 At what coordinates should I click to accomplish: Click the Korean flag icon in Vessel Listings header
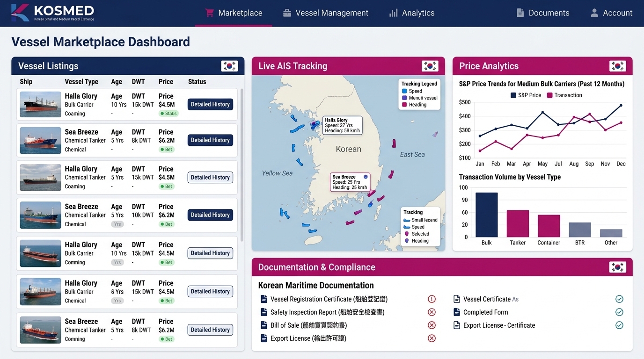pyautogui.click(x=229, y=66)
